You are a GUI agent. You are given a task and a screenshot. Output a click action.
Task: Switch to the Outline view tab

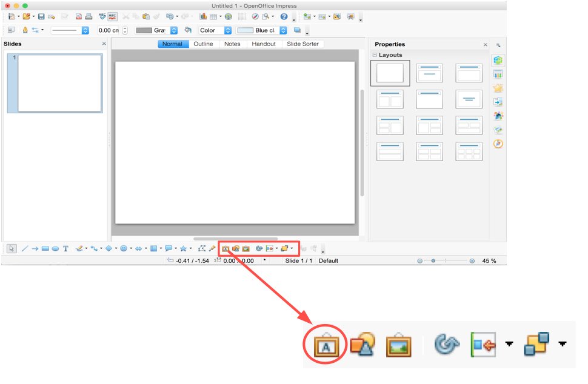(x=204, y=44)
